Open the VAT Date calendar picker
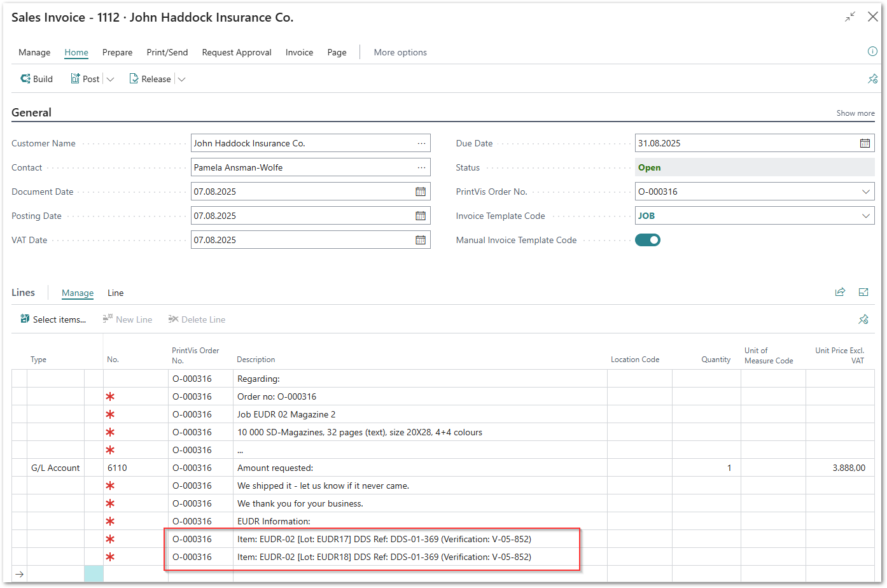 point(421,240)
